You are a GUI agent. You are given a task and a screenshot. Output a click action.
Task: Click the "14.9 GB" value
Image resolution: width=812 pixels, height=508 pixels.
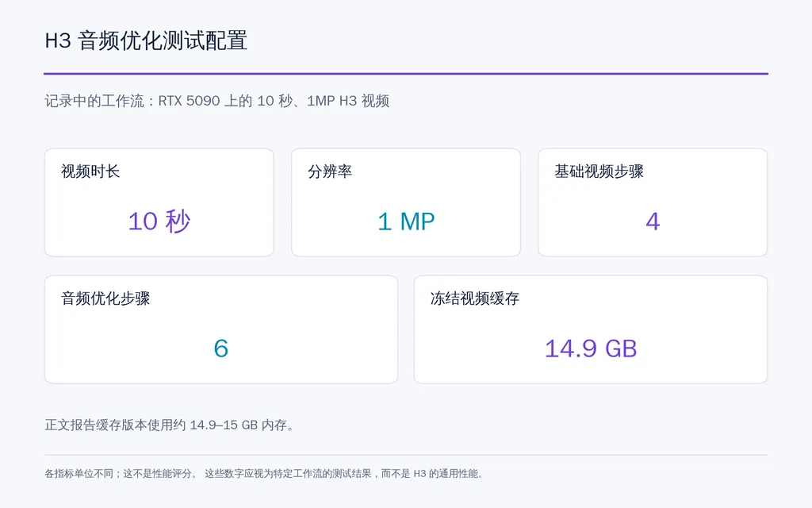click(591, 348)
